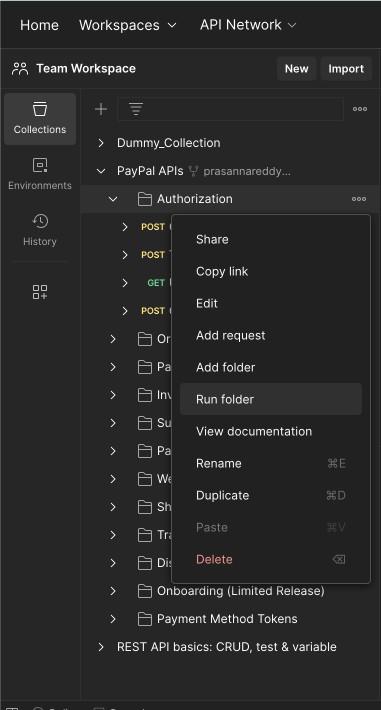Click the fork icon beside PayPal APIs

(x=193, y=171)
